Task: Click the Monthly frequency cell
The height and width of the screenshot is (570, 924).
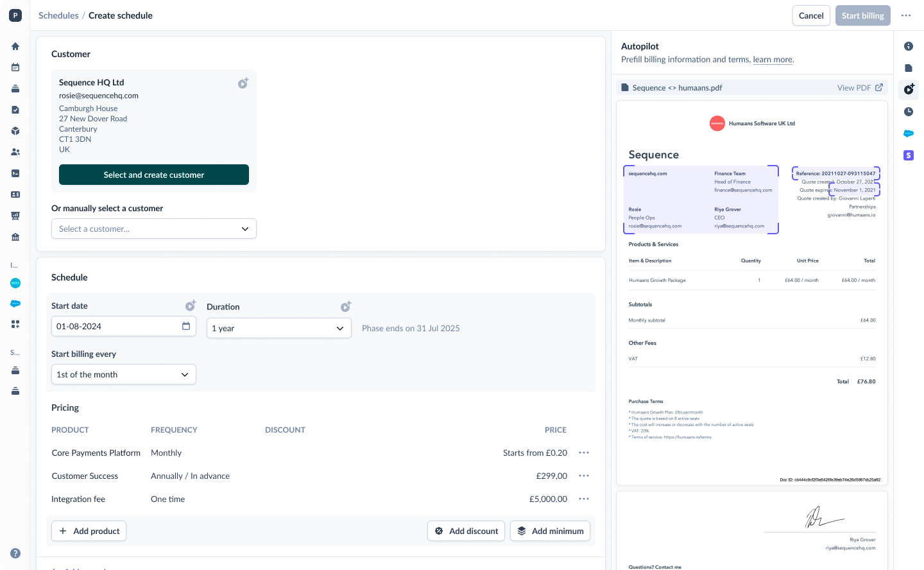Action: [166, 453]
